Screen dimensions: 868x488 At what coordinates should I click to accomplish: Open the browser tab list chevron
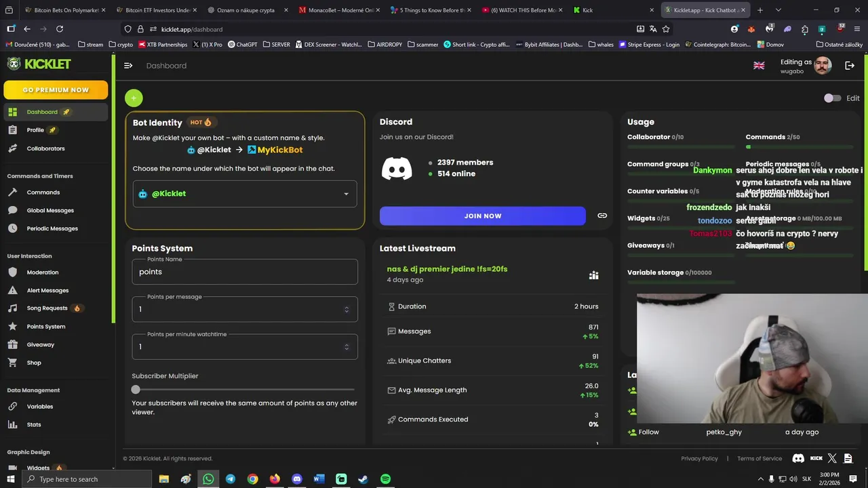pos(778,10)
